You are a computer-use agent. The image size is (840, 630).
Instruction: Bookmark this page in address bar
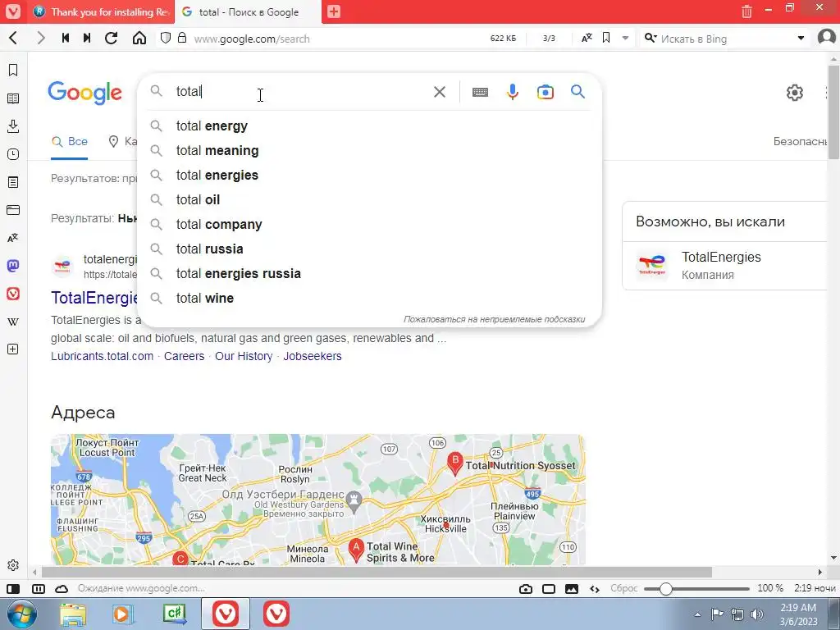point(606,38)
